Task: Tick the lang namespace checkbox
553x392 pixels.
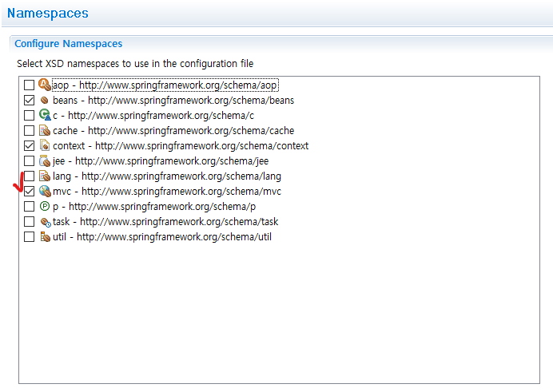Action: tap(29, 176)
